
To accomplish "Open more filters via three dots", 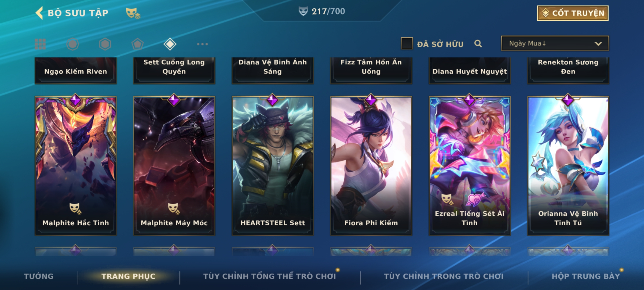I will click(x=202, y=44).
